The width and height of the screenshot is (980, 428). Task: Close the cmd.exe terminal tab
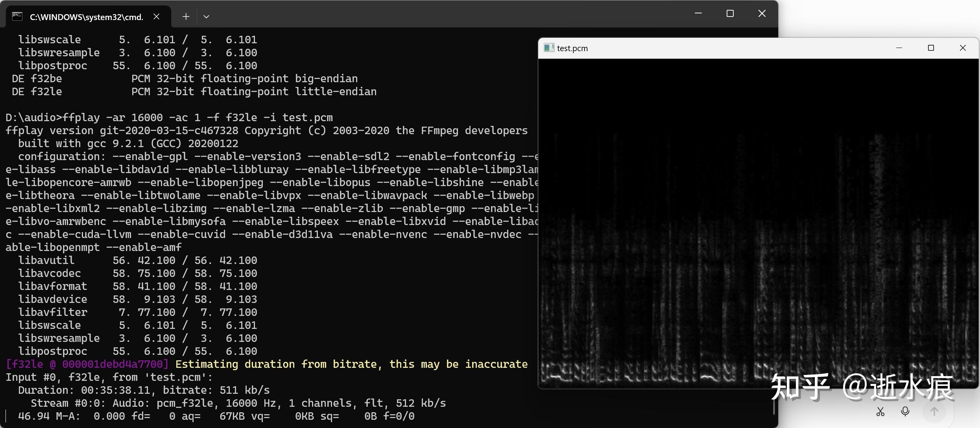pyautogui.click(x=157, y=17)
